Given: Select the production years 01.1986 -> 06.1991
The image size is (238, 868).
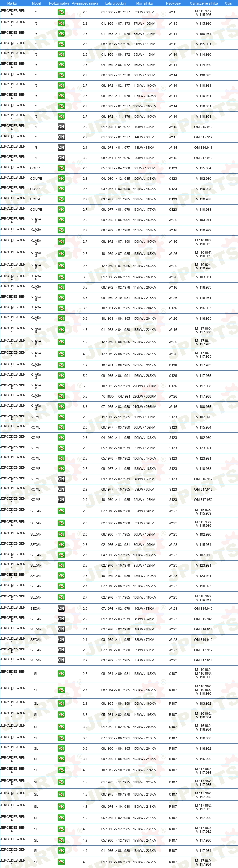Looking at the screenshot, I should [x=116, y=277].
